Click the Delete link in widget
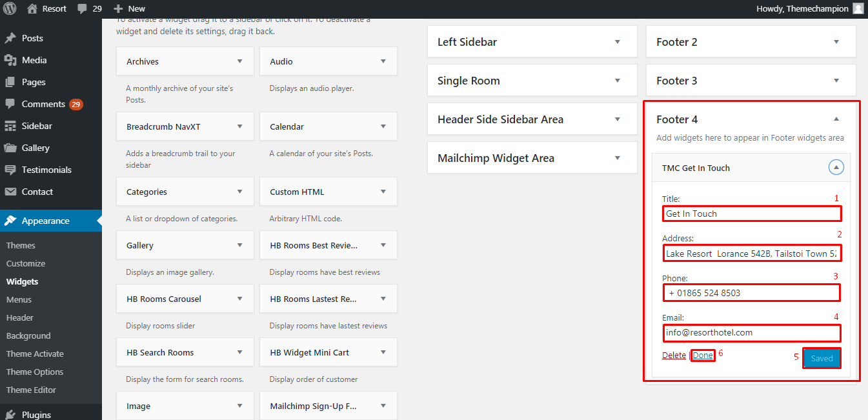The height and width of the screenshot is (420, 868). [x=674, y=355]
